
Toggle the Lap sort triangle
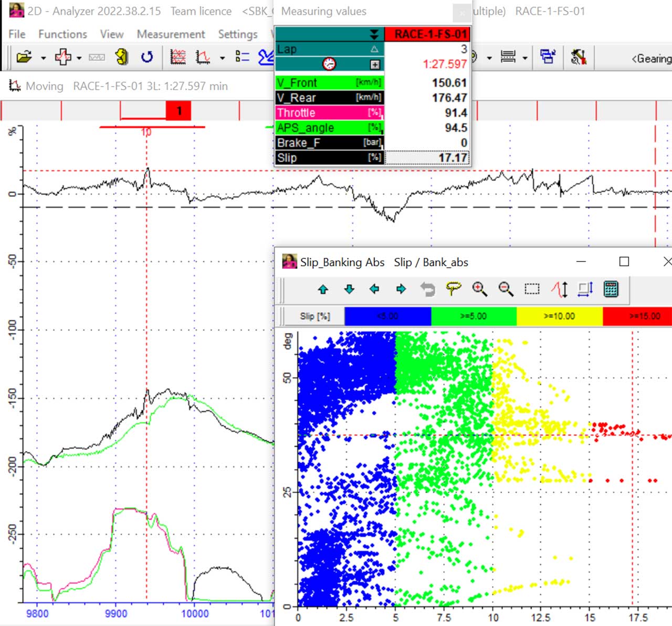374,49
